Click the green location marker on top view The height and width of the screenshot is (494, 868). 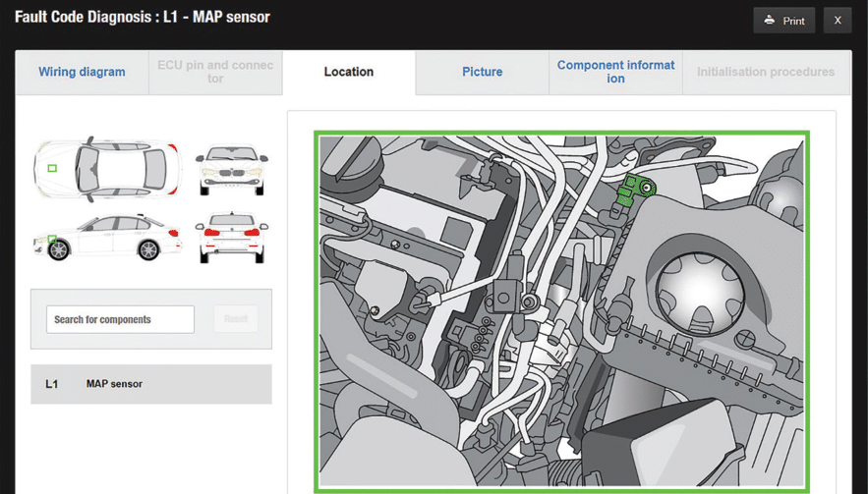pos(52,168)
